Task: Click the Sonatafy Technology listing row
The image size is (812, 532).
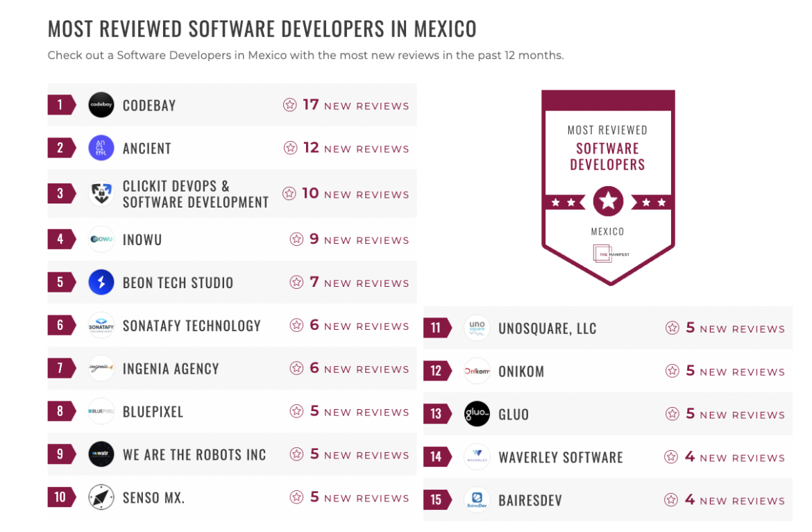Action: click(x=232, y=325)
